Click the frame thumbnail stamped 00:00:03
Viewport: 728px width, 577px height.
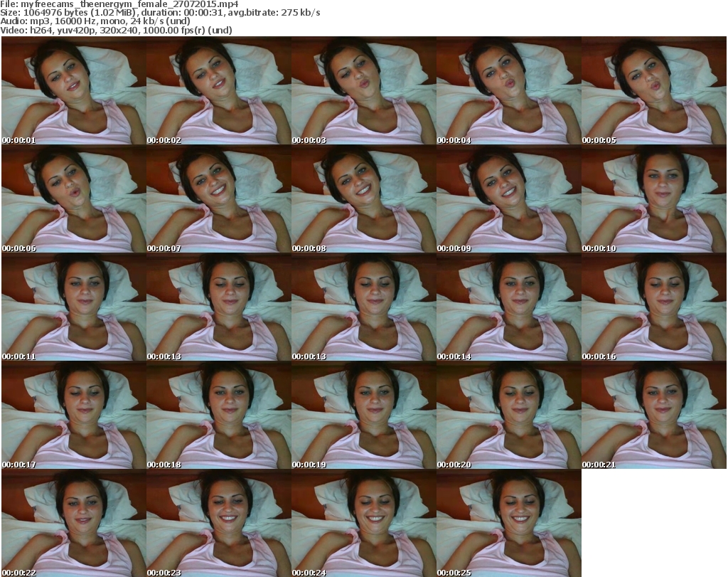pyautogui.click(x=363, y=90)
